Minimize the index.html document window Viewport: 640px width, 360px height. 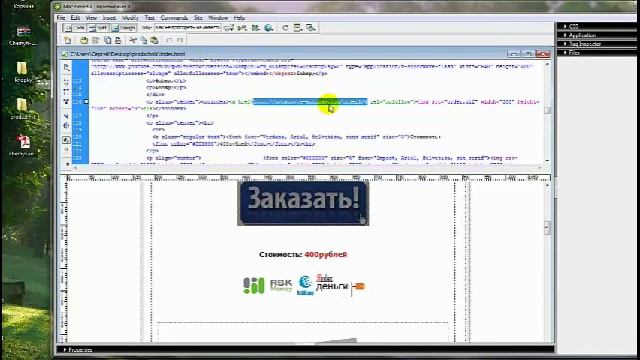[x=513, y=54]
